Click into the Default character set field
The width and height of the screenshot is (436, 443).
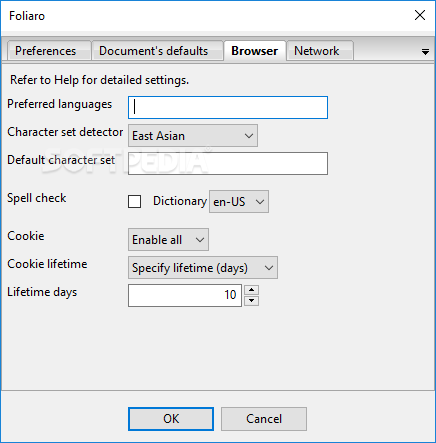(228, 163)
